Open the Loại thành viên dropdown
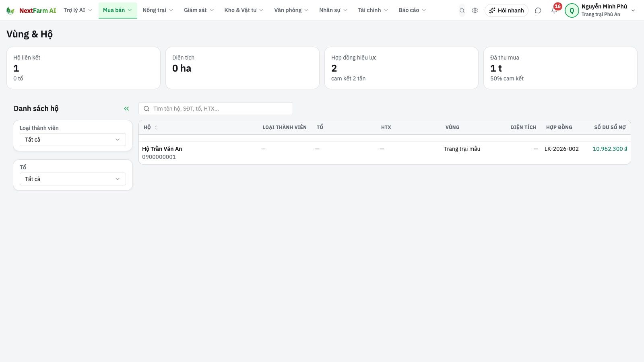Image resolution: width=644 pixels, height=362 pixels. [73, 140]
